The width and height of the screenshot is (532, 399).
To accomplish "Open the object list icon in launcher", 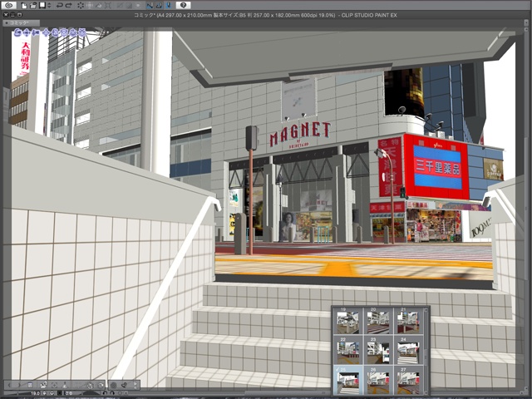I will (30, 385).
